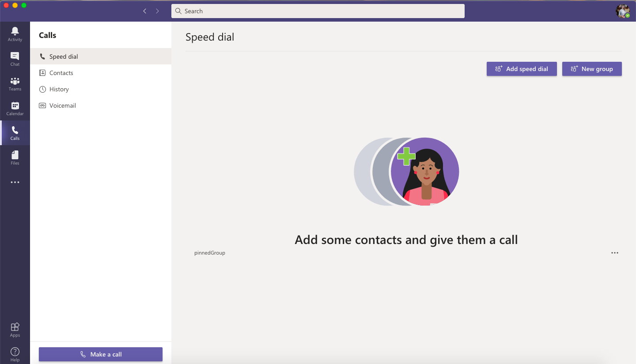Click the macOS green fullscreen button
This screenshot has width=636, height=364.
pyautogui.click(x=24, y=5)
